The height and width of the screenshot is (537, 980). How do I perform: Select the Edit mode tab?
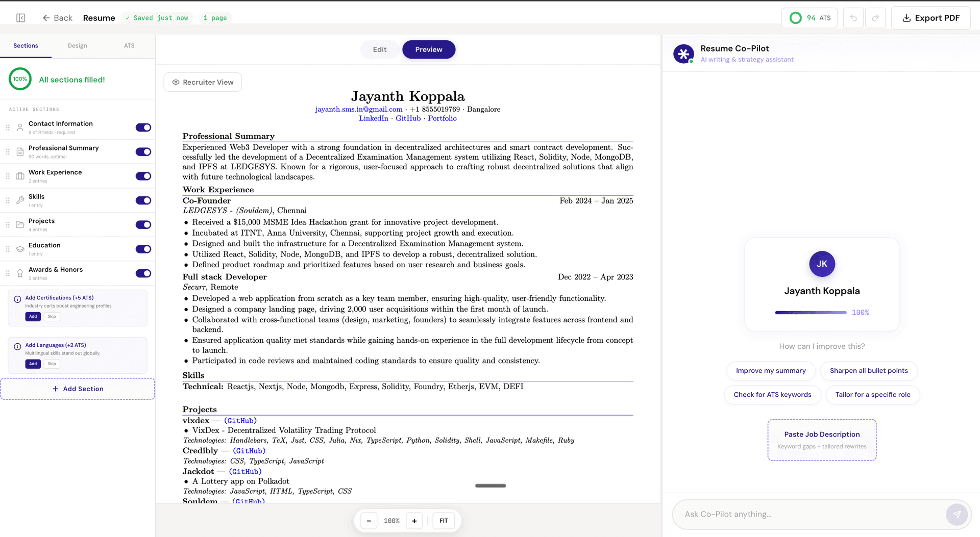[x=380, y=49]
